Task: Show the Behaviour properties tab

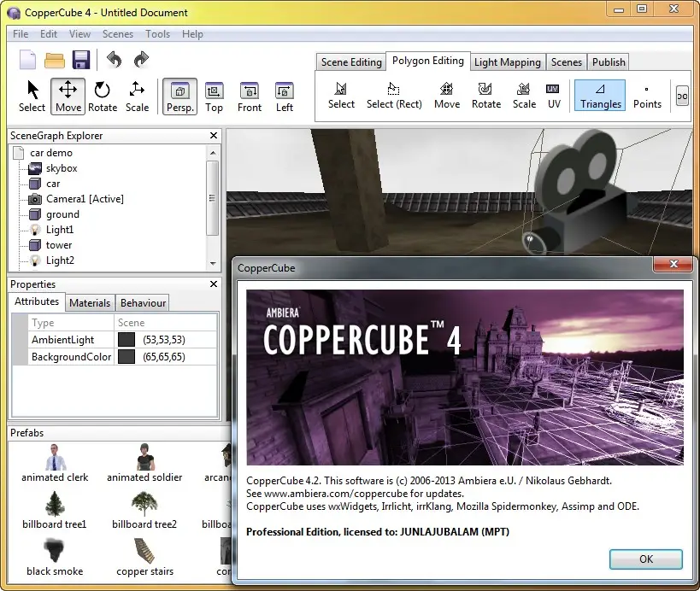Action: (x=143, y=303)
